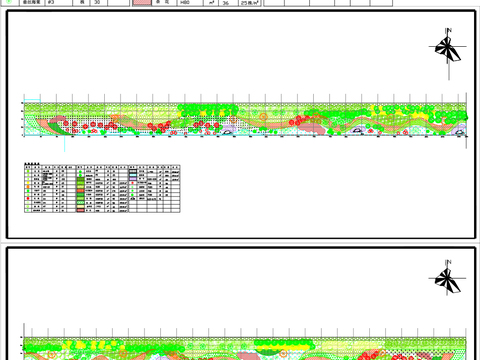
Task: Select the cyan rectangle outline at the upper plan's left end
Action: [x=32, y=101]
